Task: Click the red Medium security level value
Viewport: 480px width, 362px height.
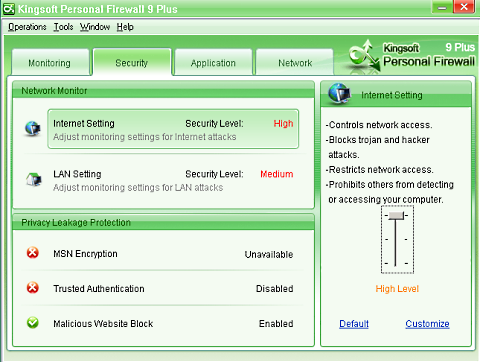Action: [277, 174]
